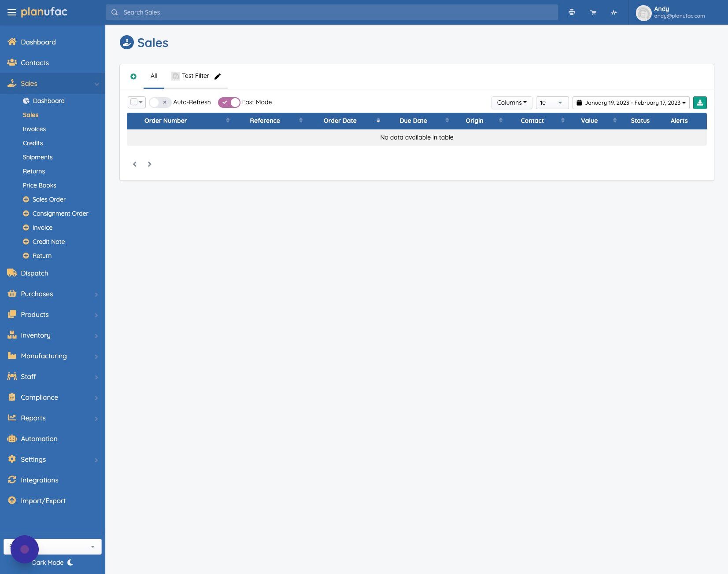The width and height of the screenshot is (728, 574).
Task: Switch to the Test Filter tab
Action: pos(196,76)
